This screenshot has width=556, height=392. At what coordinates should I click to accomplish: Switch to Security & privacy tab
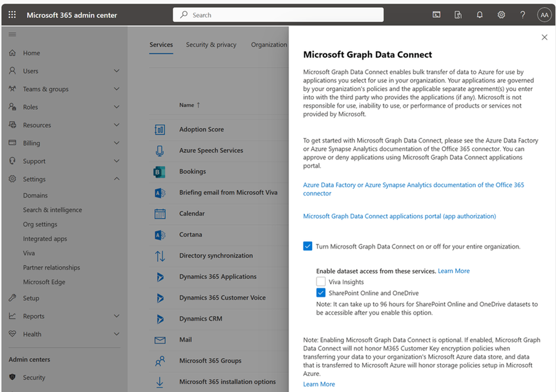click(211, 45)
